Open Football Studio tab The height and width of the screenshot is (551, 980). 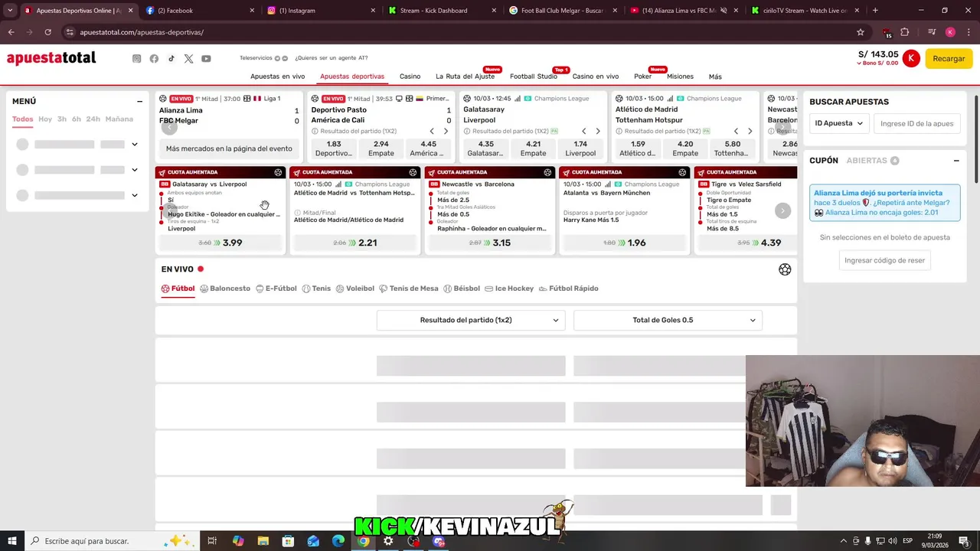pyautogui.click(x=534, y=77)
